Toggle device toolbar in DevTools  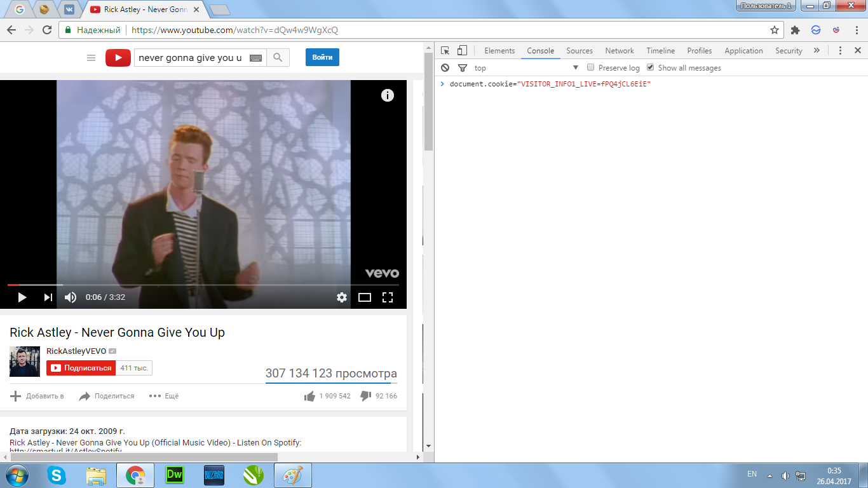[462, 51]
